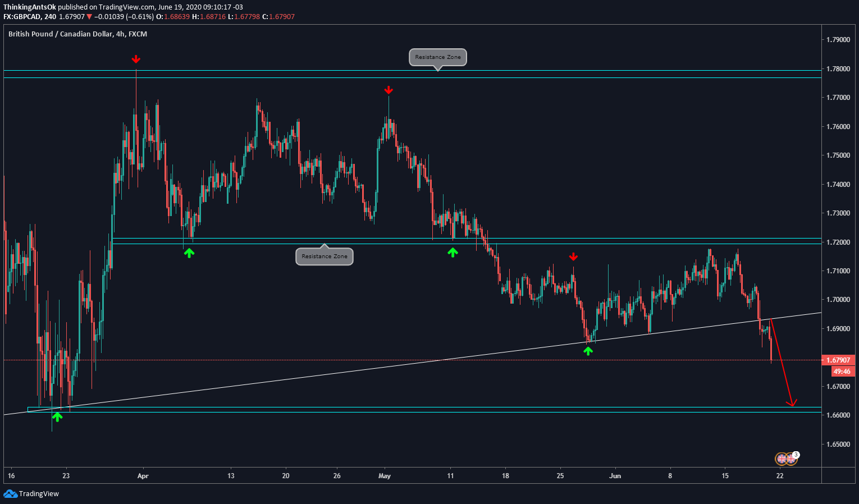This screenshot has width=859, height=504.
Task: Click the 1.77000 price axis label
Action: [x=838, y=98]
